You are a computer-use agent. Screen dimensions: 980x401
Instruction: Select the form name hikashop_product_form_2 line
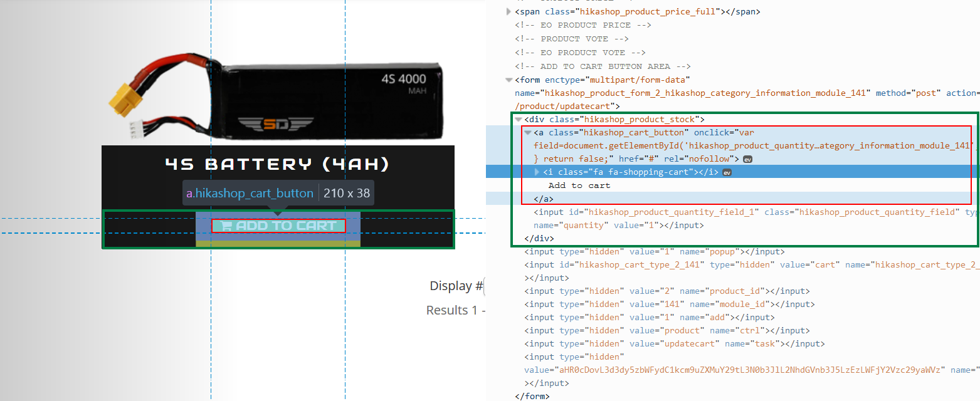[746, 93]
